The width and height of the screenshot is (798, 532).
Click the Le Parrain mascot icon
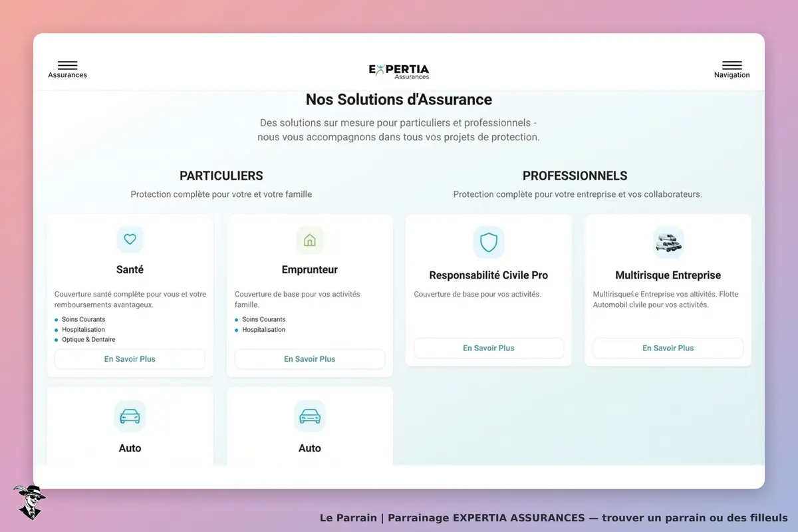click(x=29, y=502)
